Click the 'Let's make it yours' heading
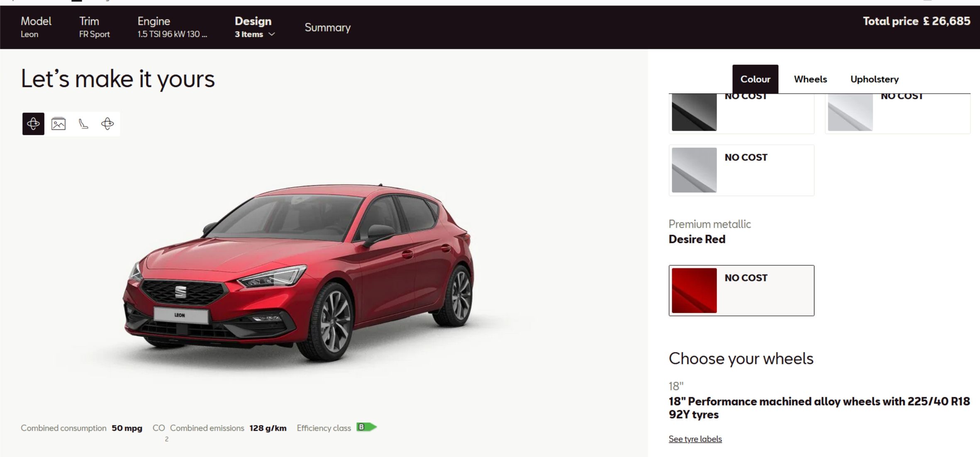The image size is (980, 457). [x=118, y=79]
